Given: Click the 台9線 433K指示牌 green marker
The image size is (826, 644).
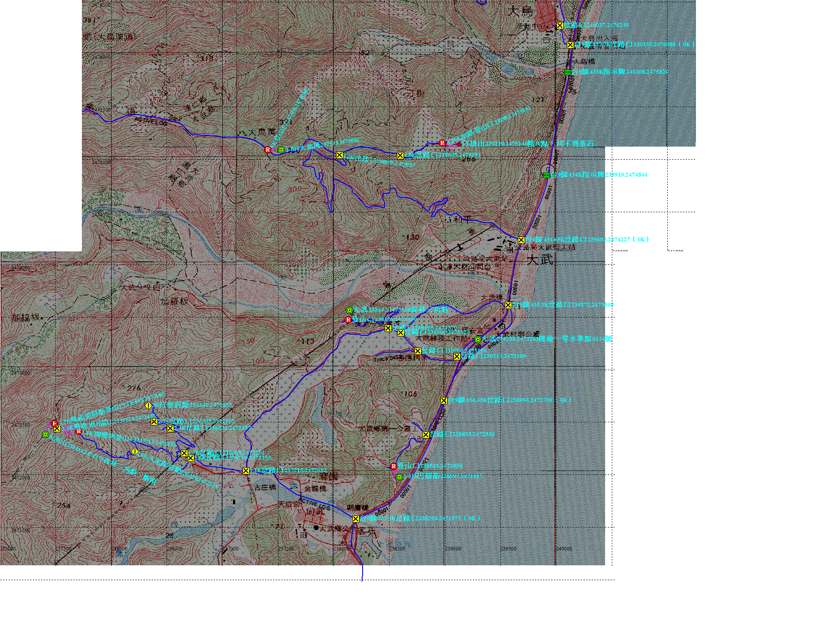Looking at the screenshot, I should [568, 72].
